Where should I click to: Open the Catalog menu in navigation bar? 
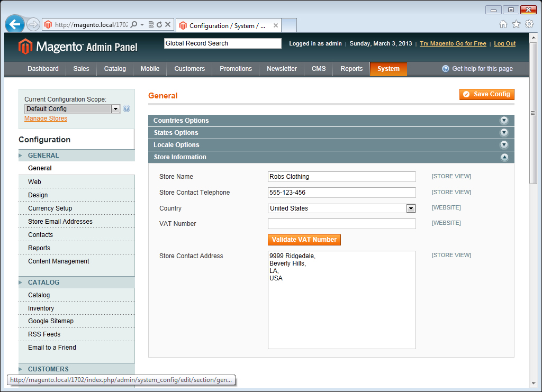(115, 69)
